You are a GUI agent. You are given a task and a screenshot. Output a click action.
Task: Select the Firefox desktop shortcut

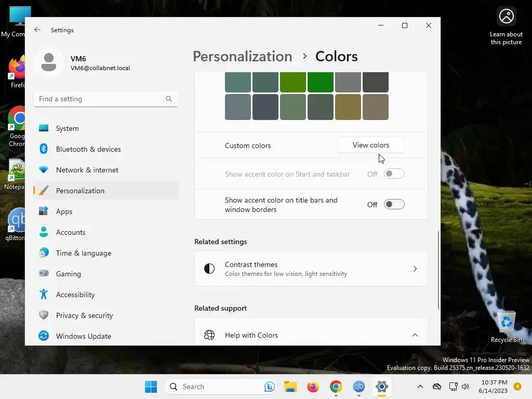[17, 72]
